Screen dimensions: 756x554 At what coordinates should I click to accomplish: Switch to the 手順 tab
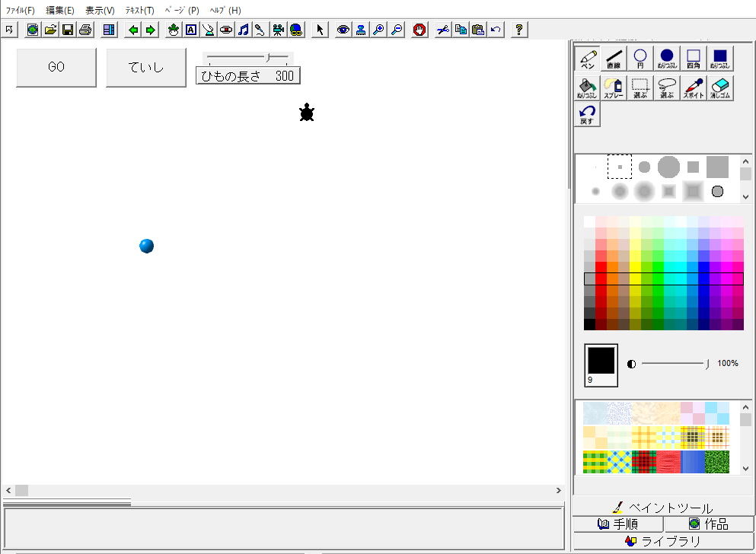point(618,524)
